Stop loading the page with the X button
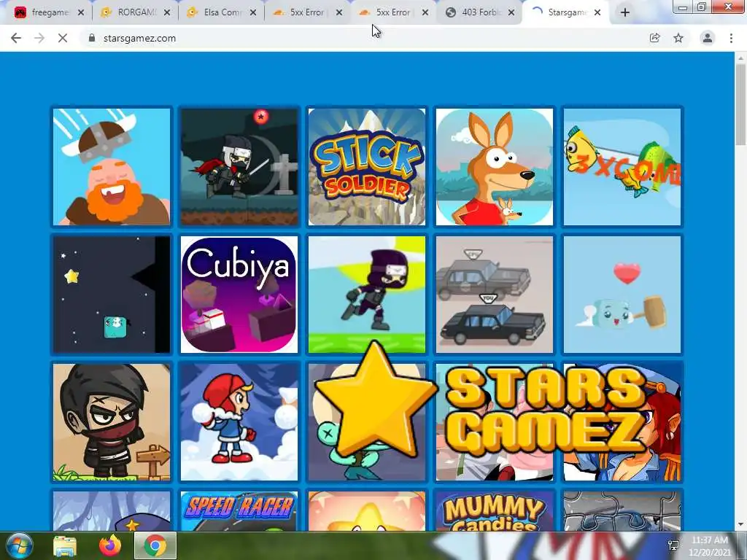Screen dimensions: 747x560 click(63, 38)
